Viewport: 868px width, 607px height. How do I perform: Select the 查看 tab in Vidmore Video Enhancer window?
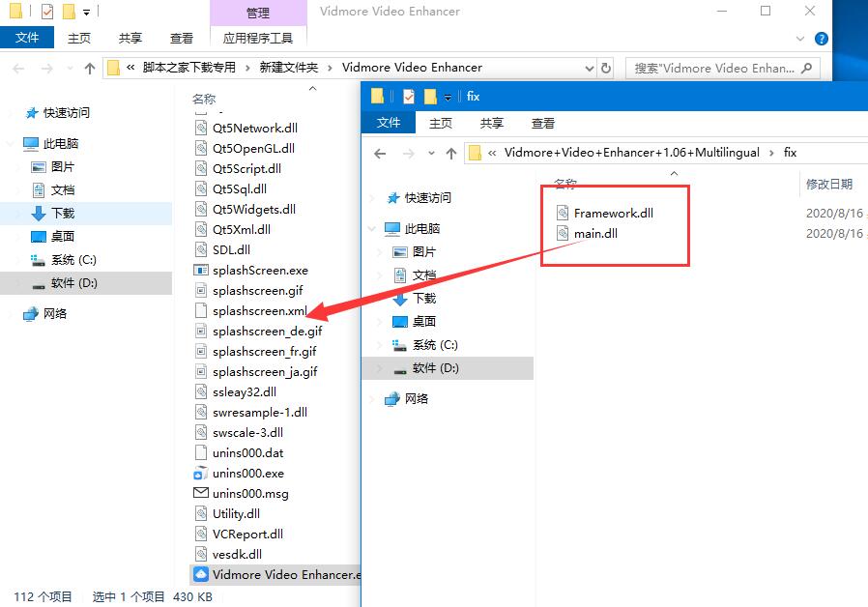181,39
